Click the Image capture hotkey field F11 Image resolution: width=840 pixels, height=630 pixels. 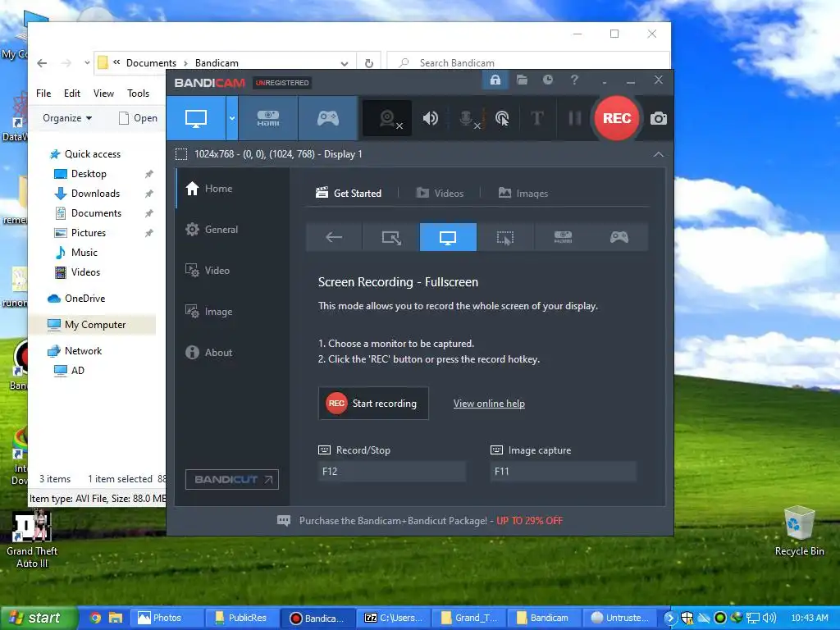point(563,472)
